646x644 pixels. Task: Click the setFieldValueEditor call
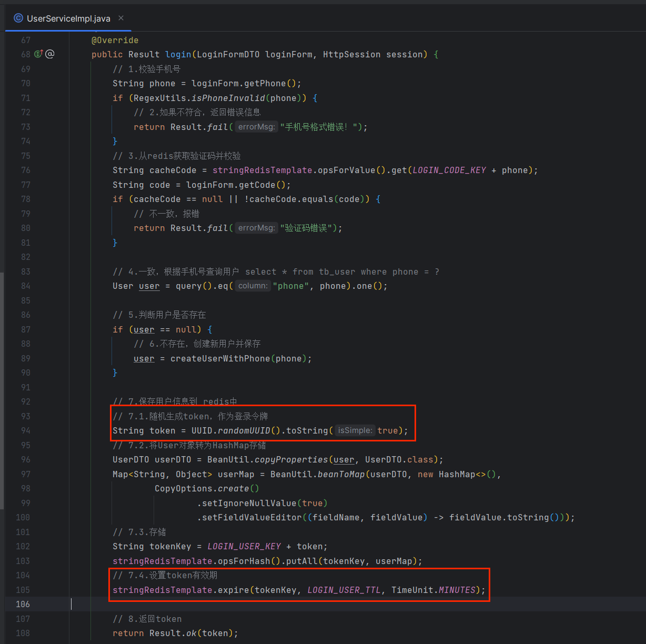(x=252, y=517)
